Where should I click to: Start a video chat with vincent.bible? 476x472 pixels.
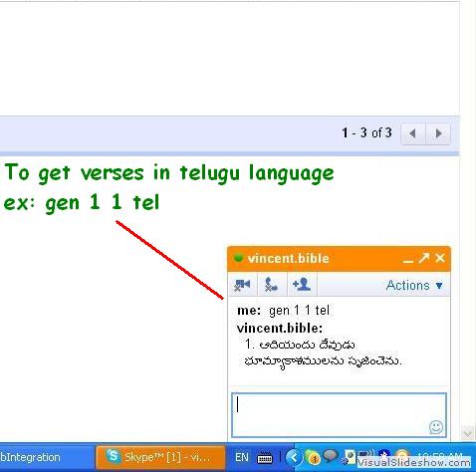coord(242,285)
